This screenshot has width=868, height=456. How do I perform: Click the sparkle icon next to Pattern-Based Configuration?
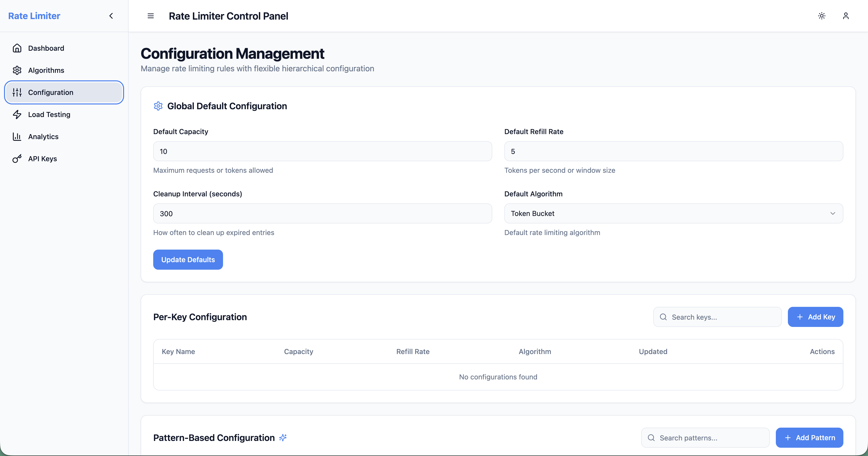pos(283,437)
